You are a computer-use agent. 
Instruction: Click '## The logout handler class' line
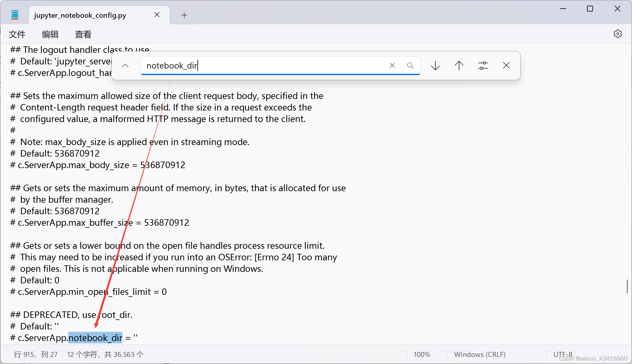tap(80, 50)
